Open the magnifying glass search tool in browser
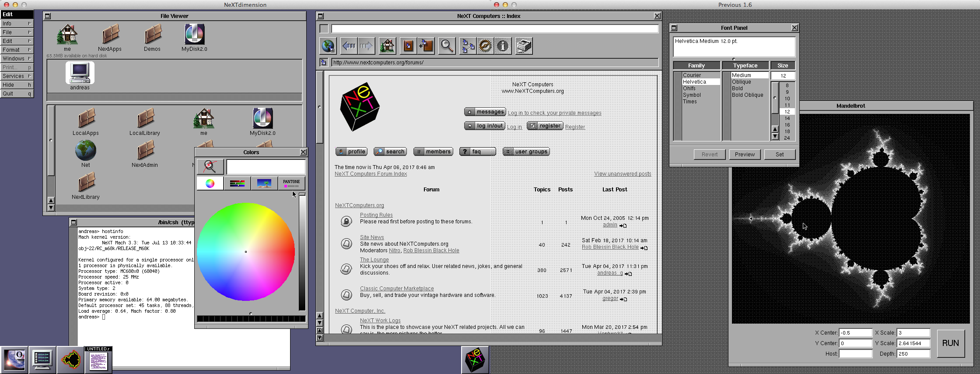The height and width of the screenshot is (374, 980). point(447,46)
